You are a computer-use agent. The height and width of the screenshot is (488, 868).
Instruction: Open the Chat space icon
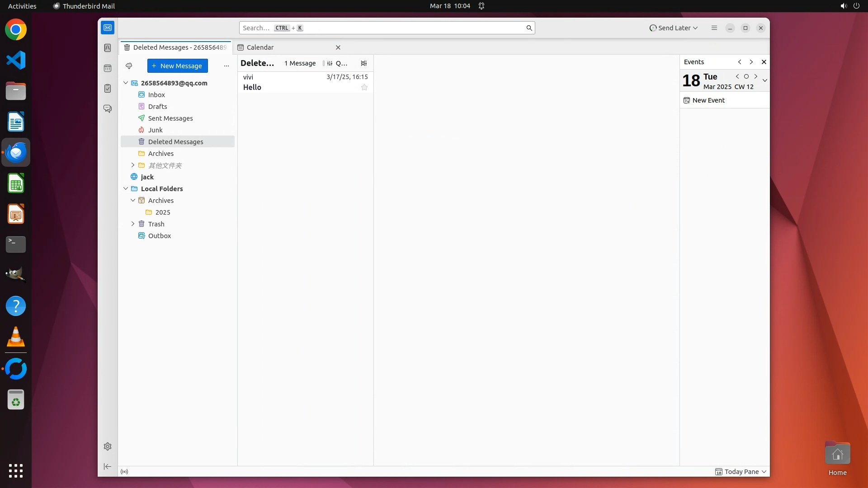[108, 109]
